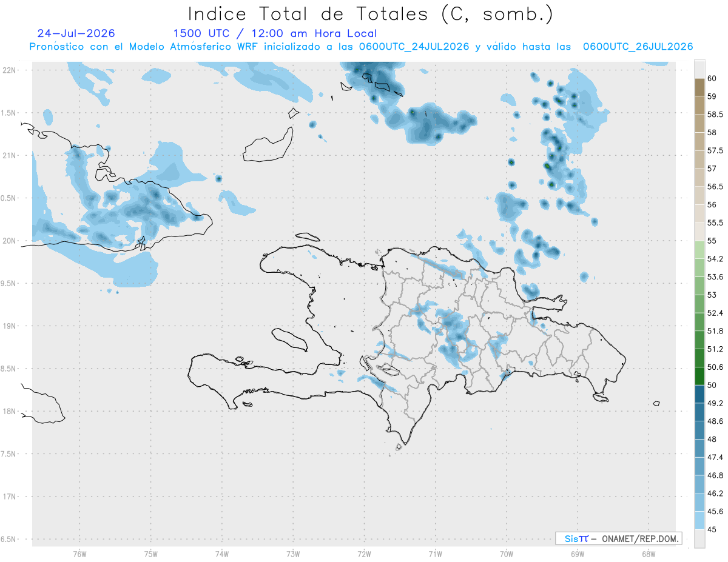Click the '1500 UTC / 12:00 am Hora Local' text

point(275,33)
